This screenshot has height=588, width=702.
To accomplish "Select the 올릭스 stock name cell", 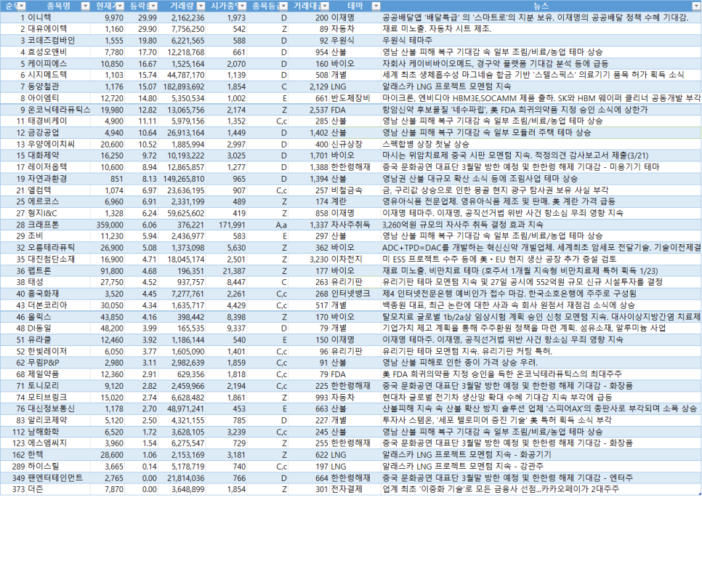I will (x=58, y=317).
